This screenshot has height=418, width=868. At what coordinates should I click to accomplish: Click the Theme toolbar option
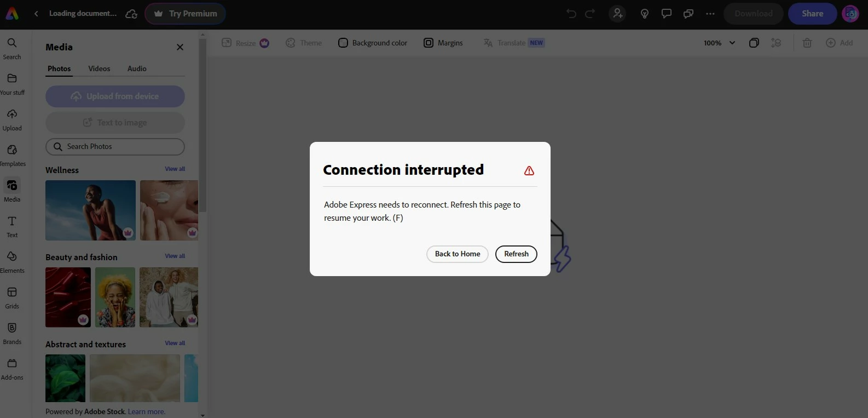(x=304, y=43)
